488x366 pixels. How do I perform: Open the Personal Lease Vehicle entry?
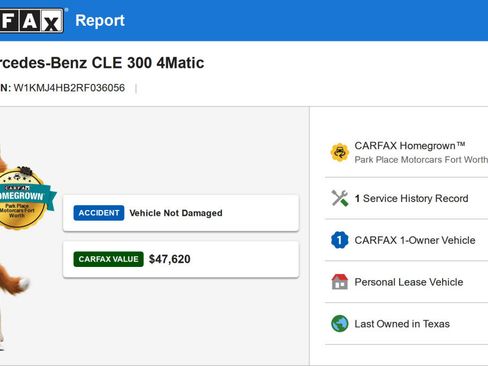tap(409, 282)
